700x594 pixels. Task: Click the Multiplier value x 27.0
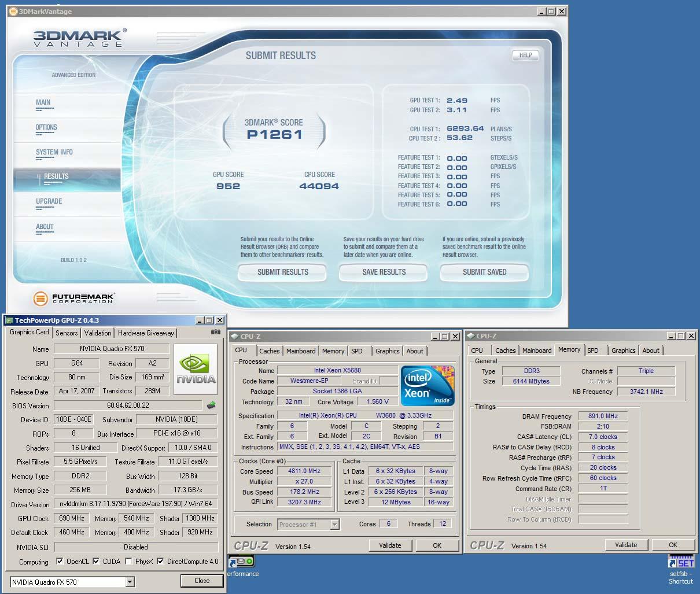point(304,482)
